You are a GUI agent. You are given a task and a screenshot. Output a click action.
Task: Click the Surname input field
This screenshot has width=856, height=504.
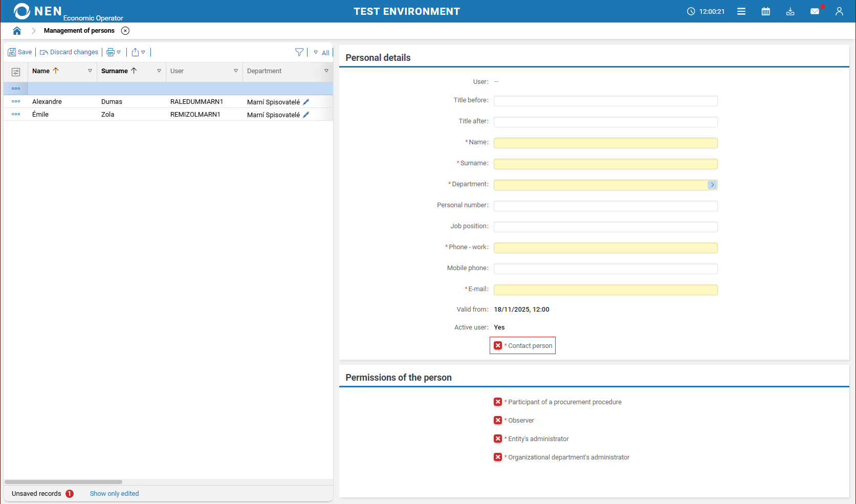[x=605, y=164]
